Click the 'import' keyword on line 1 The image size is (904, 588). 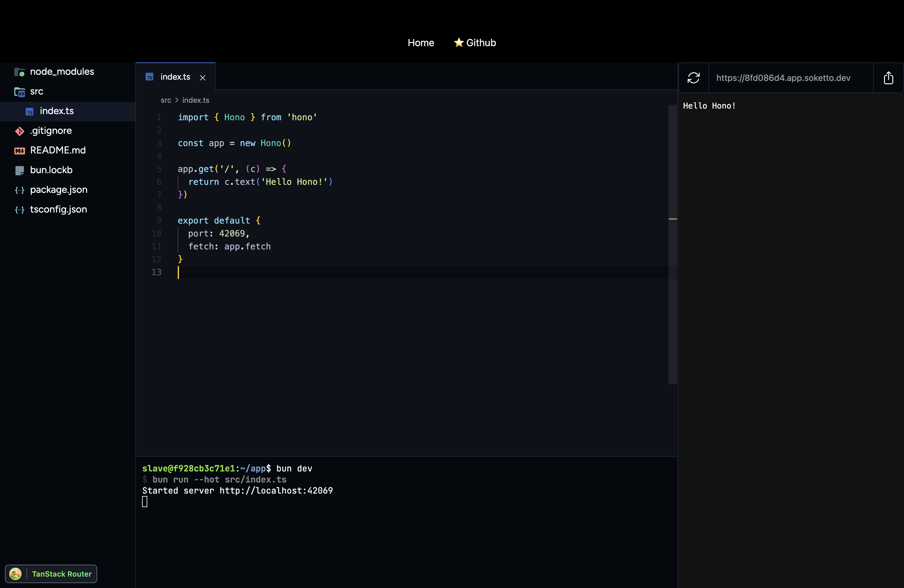[193, 117]
